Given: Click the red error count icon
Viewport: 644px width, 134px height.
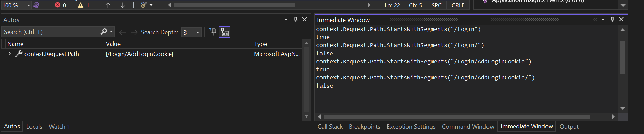Looking at the screenshot, I should click(58, 5).
